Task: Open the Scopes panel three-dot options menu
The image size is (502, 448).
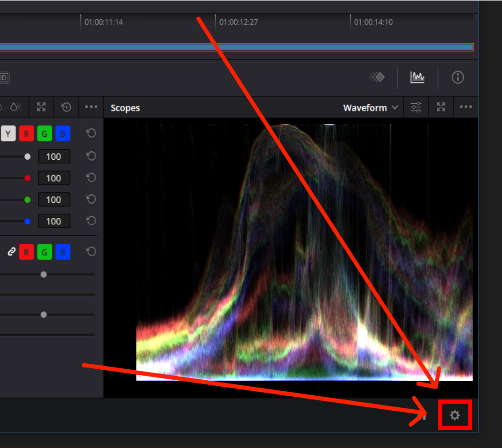Action: pos(466,107)
